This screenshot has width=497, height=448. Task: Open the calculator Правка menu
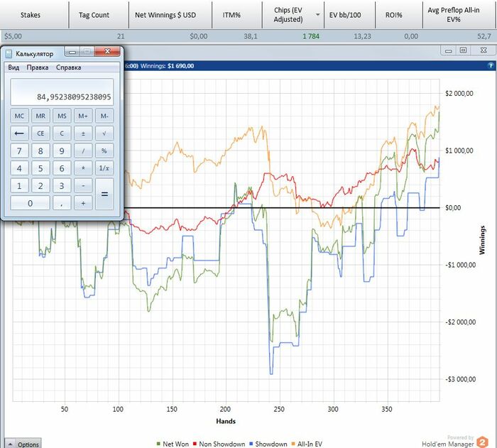click(x=38, y=67)
